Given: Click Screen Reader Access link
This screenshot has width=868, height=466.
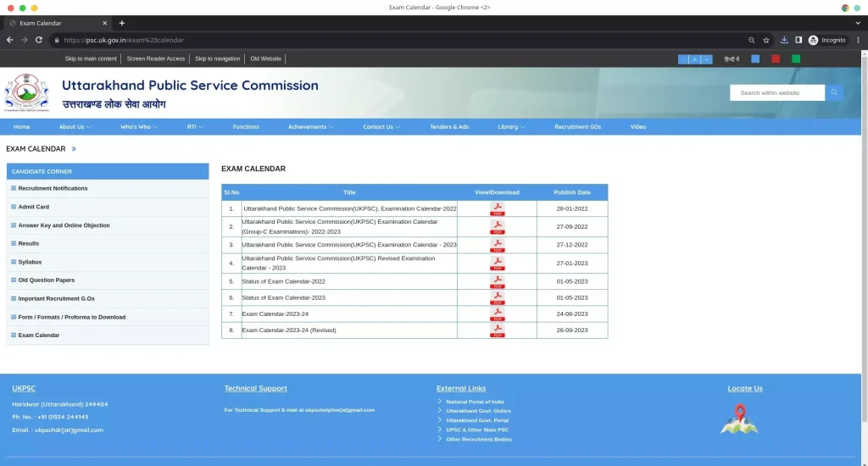Looking at the screenshot, I should click(x=156, y=58).
